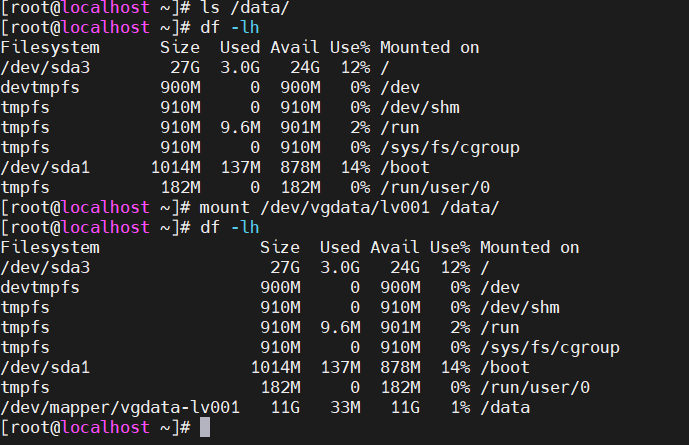
Task: Click the Filesystem header in the second df output
Action: 50,247
